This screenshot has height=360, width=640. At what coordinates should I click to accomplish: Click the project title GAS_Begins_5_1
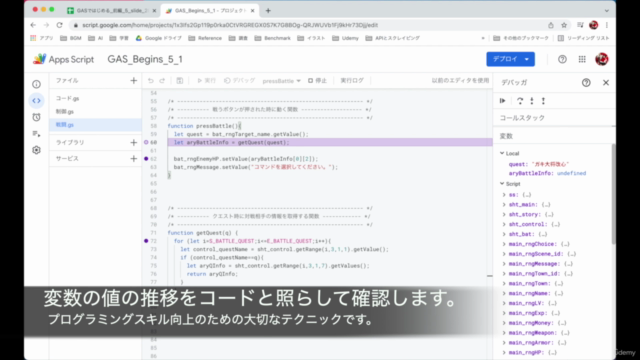[145, 59]
